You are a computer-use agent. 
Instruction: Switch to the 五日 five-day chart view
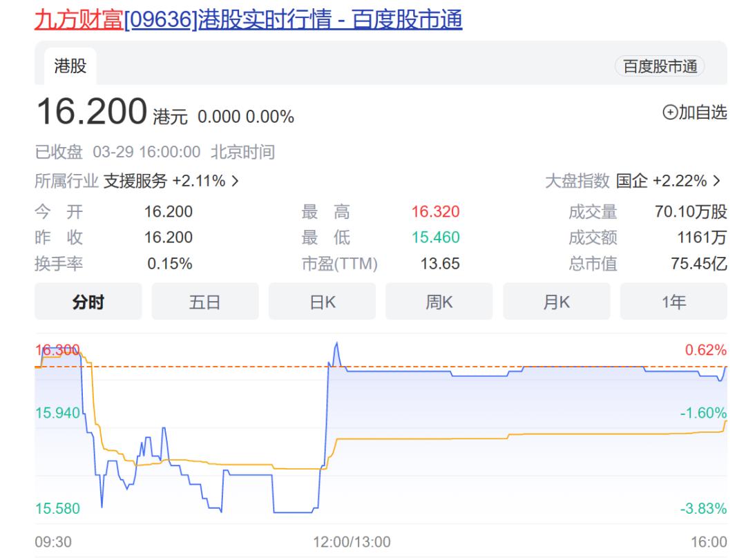(x=204, y=301)
